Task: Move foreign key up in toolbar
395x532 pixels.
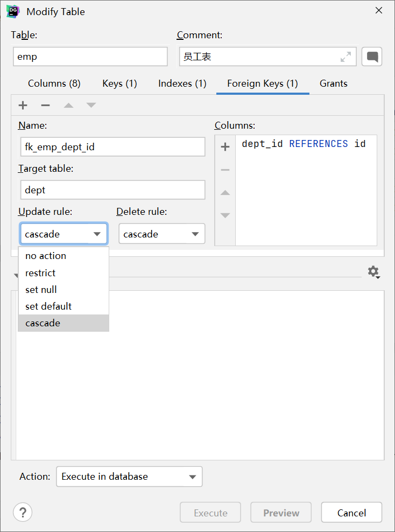Action: click(x=68, y=105)
